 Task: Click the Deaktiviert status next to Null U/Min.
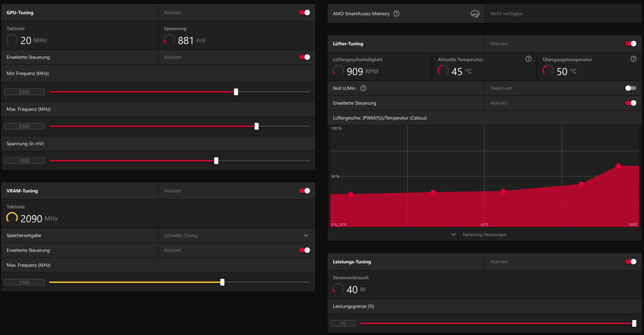[501, 88]
